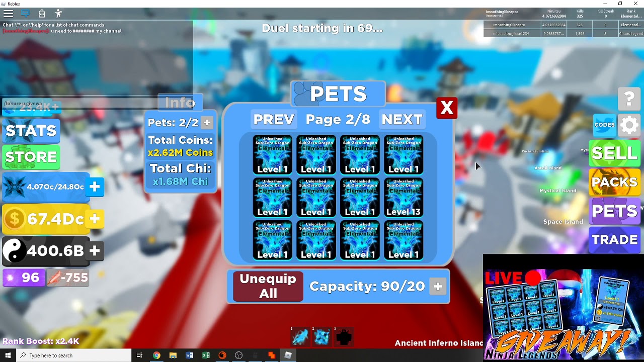Click the Duel starting countdown text
This screenshot has height=362, width=644.
pyautogui.click(x=322, y=28)
